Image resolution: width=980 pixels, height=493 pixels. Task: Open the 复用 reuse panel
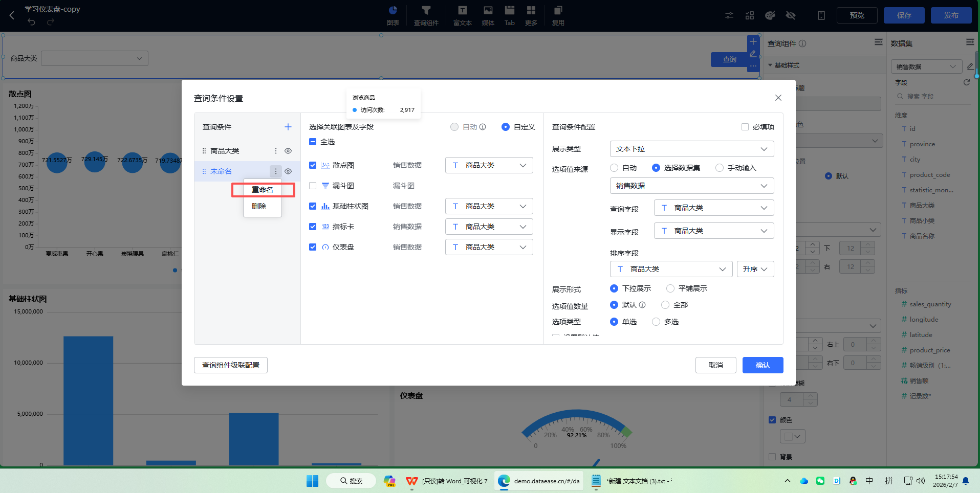(x=558, y=15)
